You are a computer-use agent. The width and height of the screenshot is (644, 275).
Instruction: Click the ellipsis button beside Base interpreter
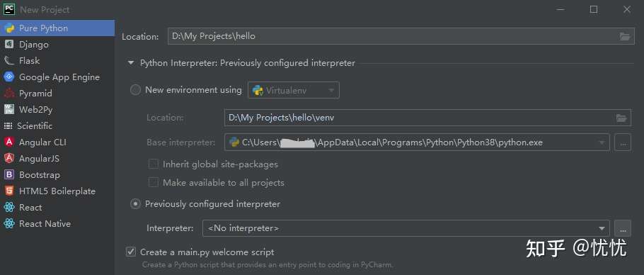pos(623,142)
